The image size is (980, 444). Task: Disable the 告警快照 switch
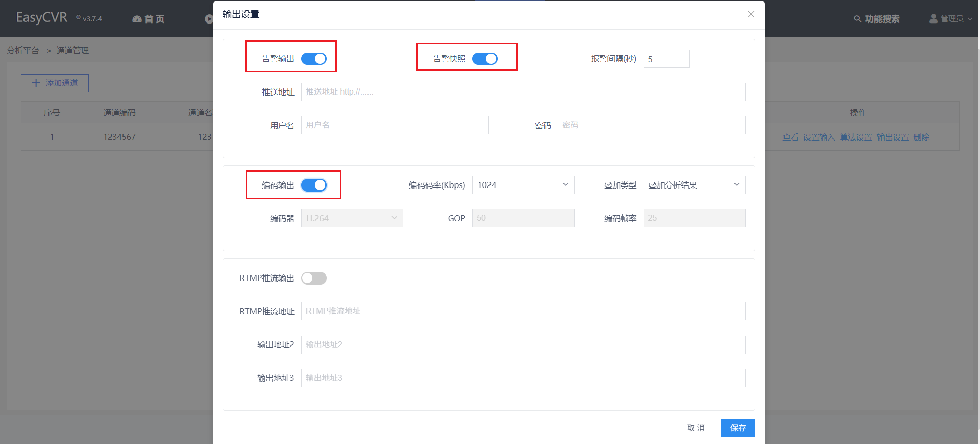click(484, 59)
